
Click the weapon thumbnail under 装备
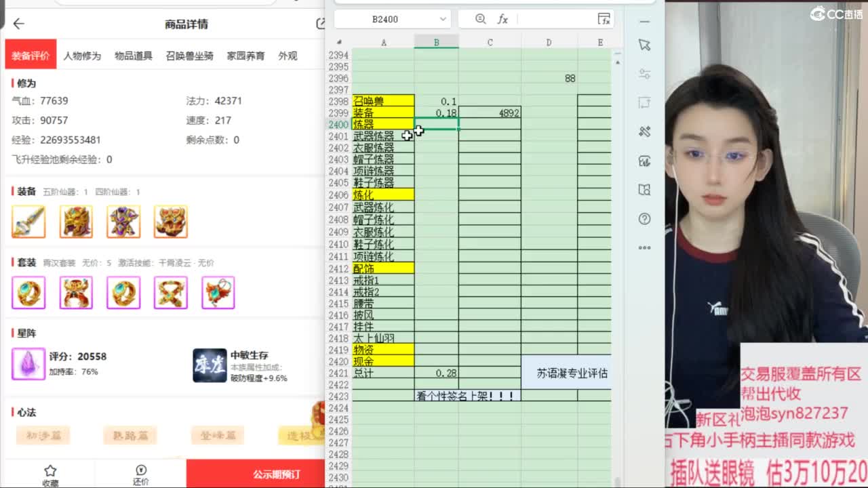[x=28, y=222]
